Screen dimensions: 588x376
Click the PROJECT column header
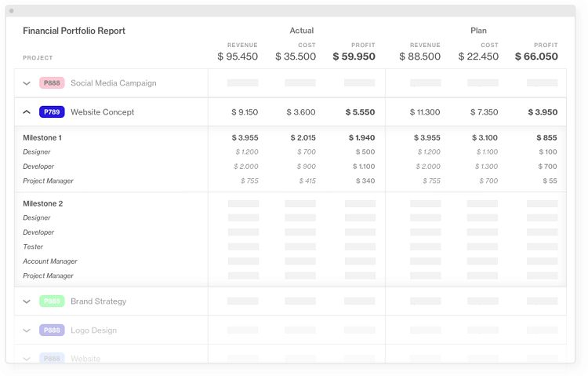point(38,58)
